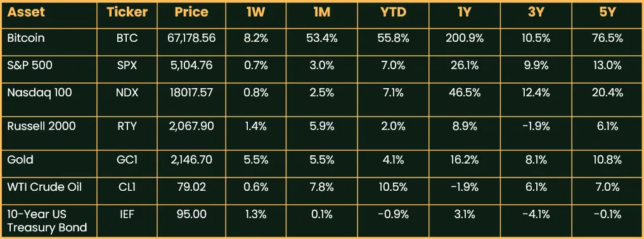Click the Gold asset name
644x239 pixels.
pos(20,160)
